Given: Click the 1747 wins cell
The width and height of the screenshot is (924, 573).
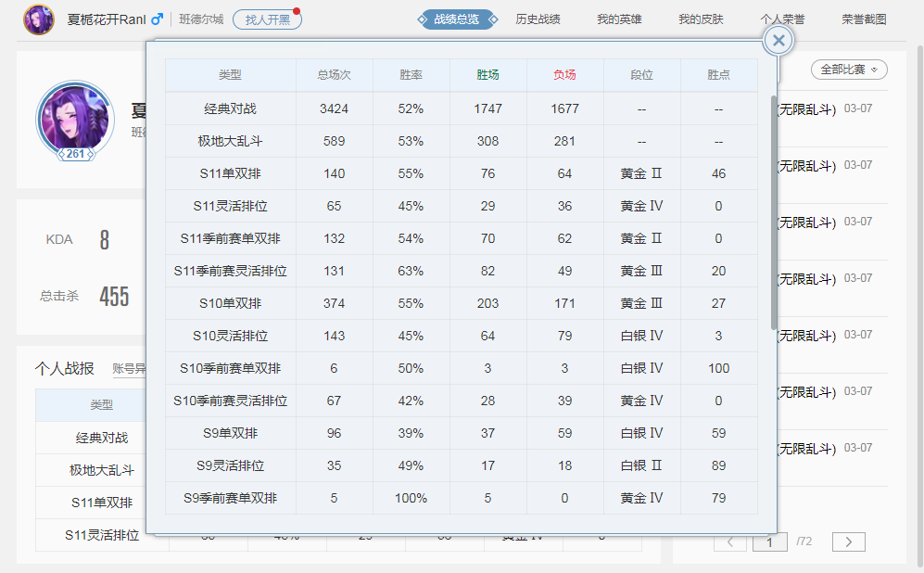Looking at the screenshot, I should click(487, 108).
